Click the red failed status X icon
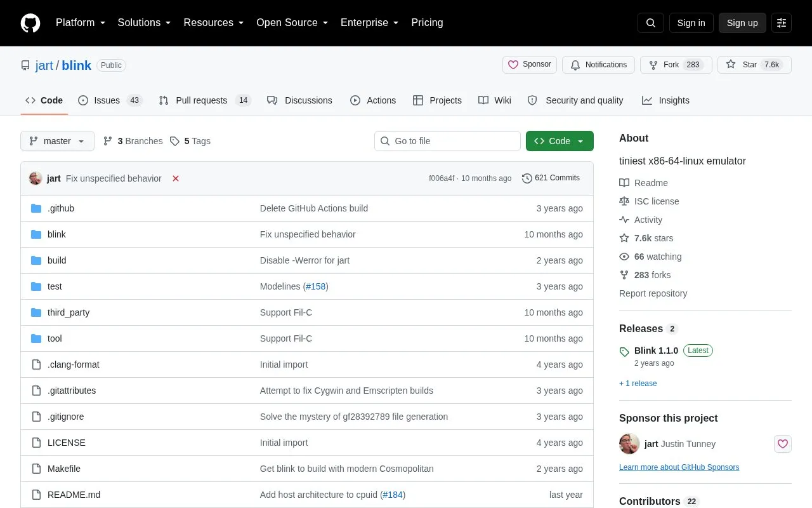This screenshot has width=812, height=508. 176,178
